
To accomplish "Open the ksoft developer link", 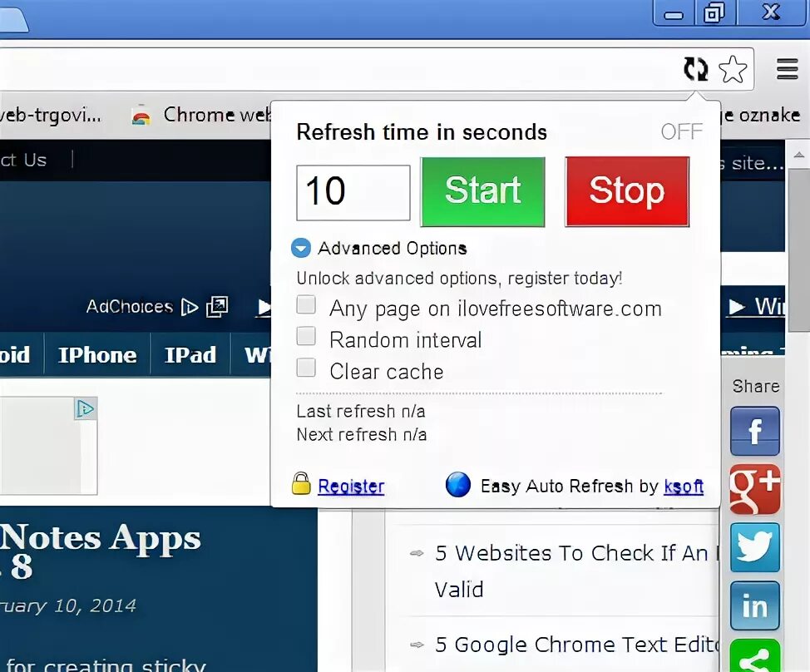I will [x=684, y=486].
